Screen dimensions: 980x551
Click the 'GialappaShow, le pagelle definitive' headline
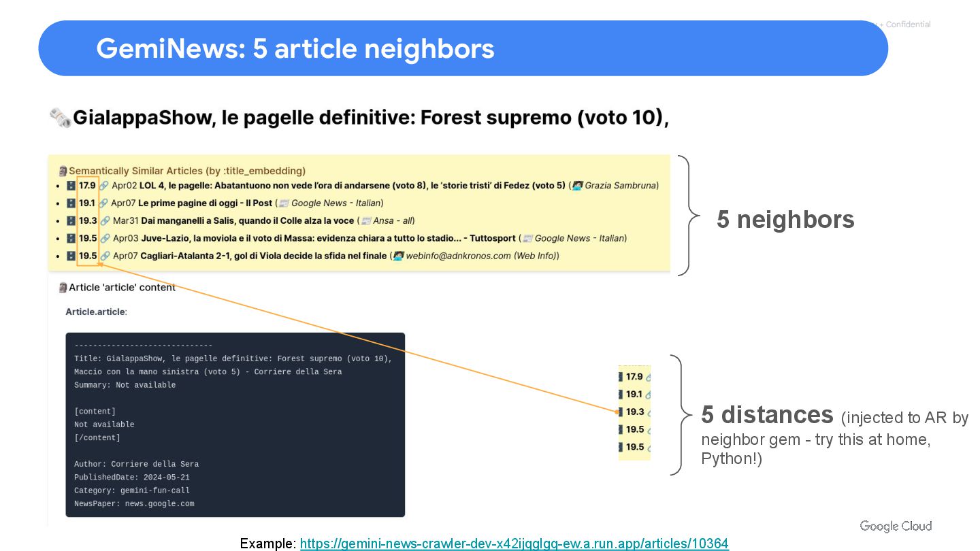coord(371,118)
